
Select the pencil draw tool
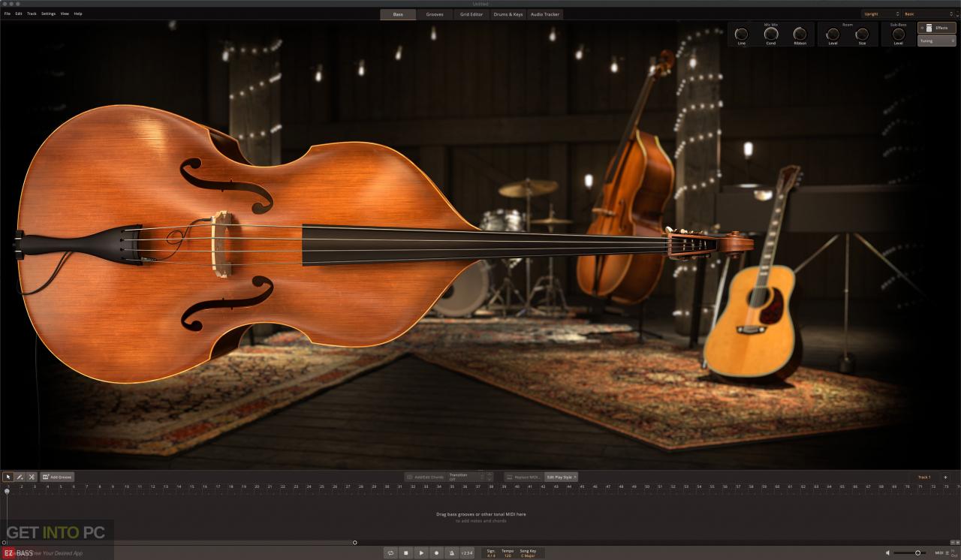pyautogui.click(x=20, y=477)
